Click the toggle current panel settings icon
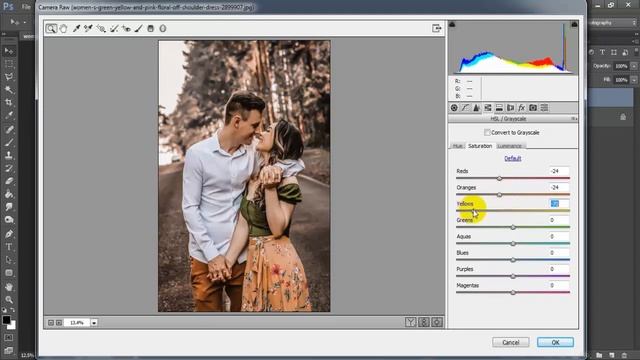 (x=437, y=322)
